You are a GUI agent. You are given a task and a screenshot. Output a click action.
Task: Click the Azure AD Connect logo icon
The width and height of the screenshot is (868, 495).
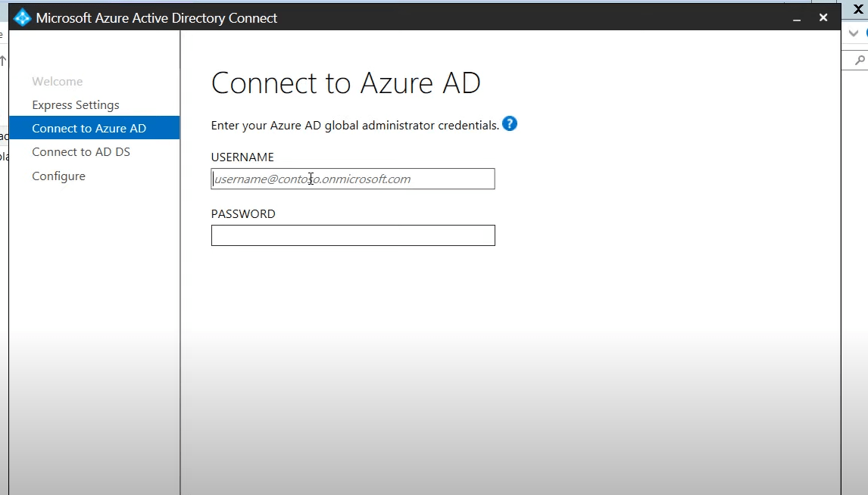(22, 17)
